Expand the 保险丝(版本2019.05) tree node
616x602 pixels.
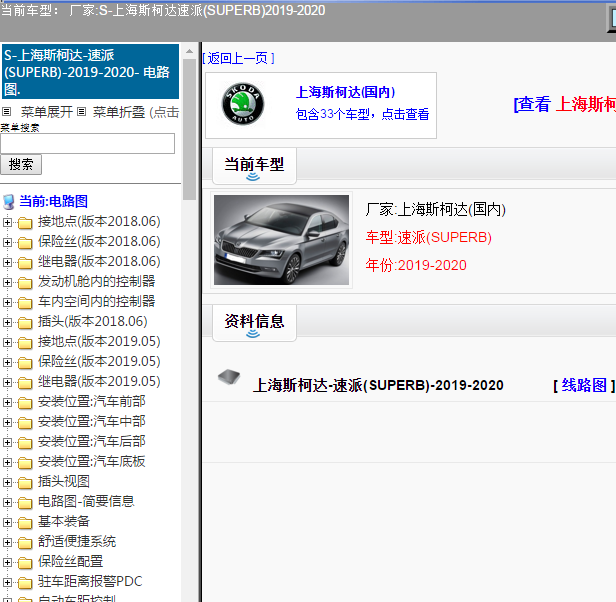(7, 363)
